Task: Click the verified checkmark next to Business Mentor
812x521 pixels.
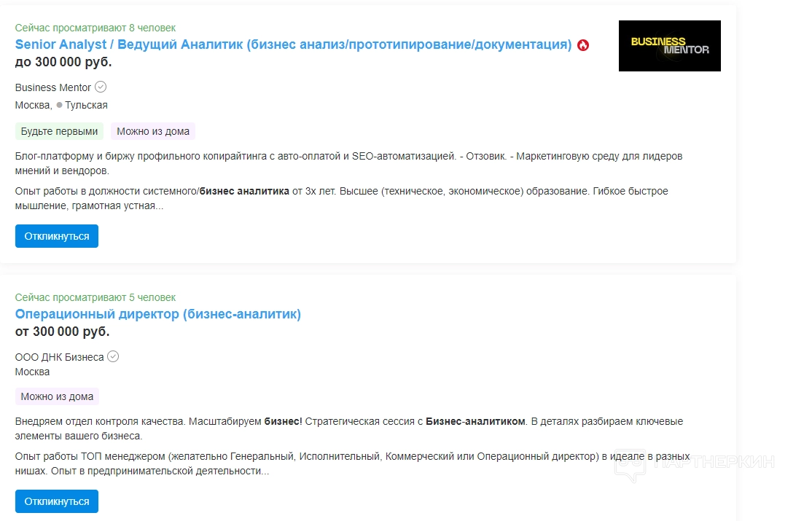Action: [x=101, y=87]
